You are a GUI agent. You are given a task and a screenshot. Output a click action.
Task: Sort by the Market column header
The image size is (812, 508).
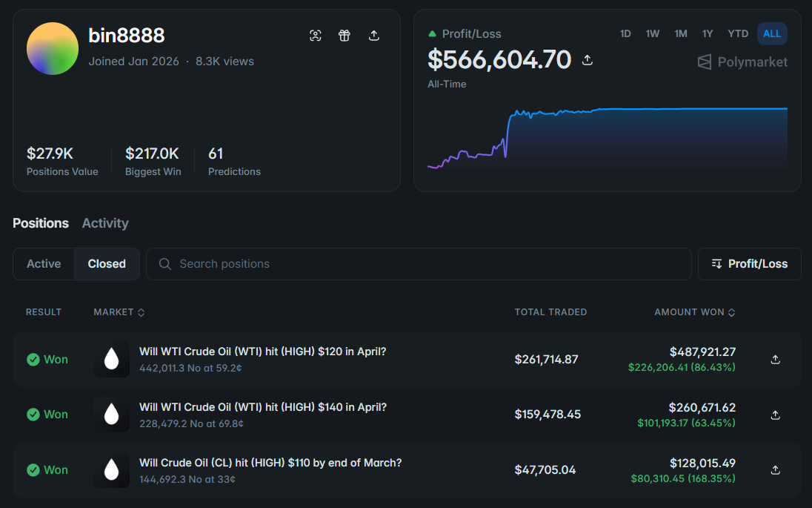tap(119, 312)
